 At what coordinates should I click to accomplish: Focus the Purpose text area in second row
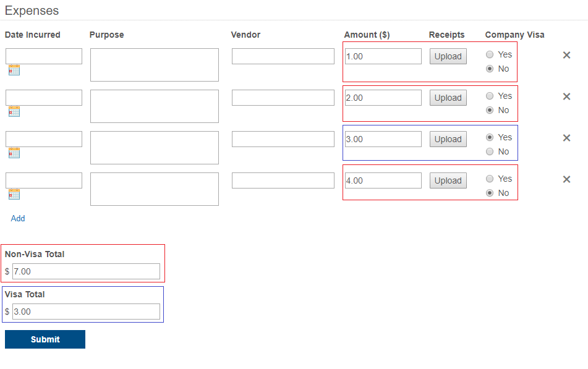[x=154, y=106]
